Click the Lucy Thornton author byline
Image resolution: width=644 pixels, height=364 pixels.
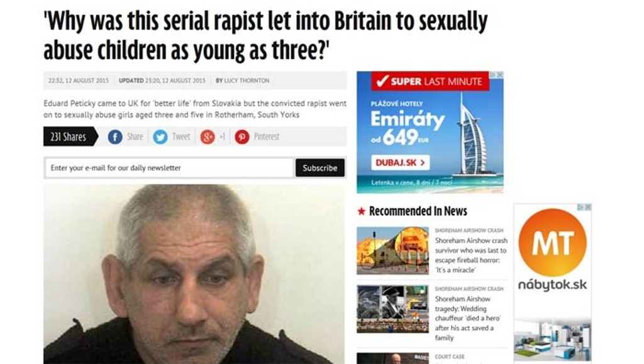pos(243,81)
